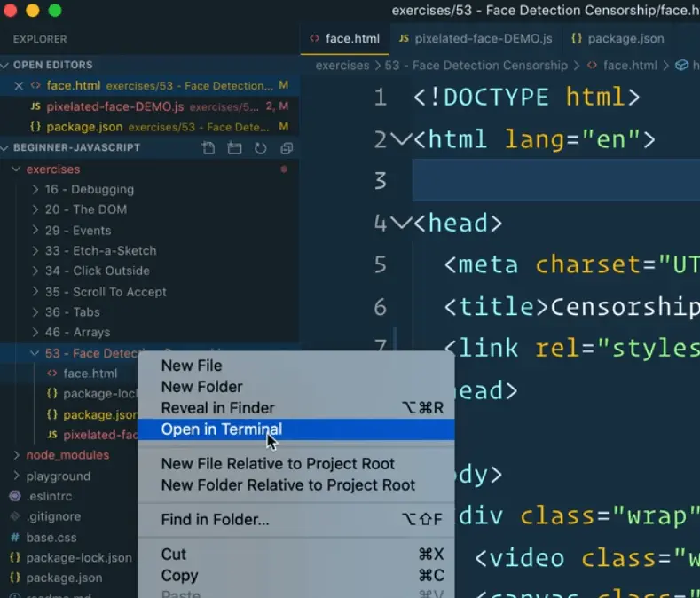Open the 35 - Scroll To Accept folder
The width and height of the screenshot is (700, 598).
[105, 292]
